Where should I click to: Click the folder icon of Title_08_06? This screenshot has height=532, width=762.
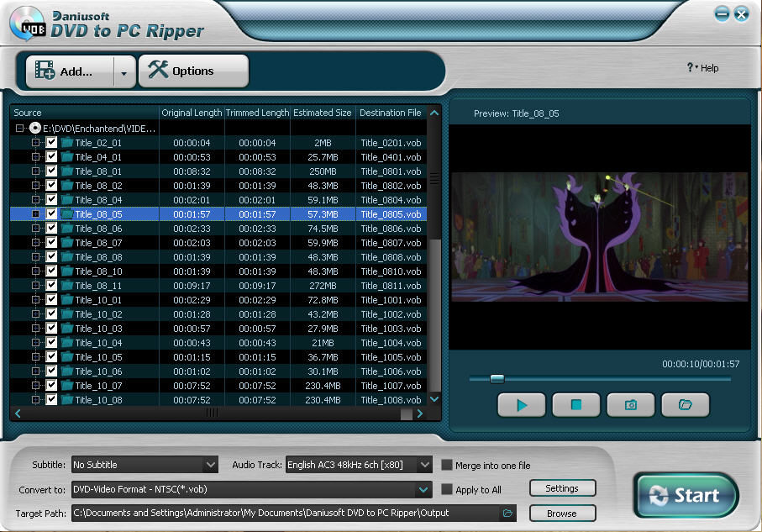(x=67, y=228)
